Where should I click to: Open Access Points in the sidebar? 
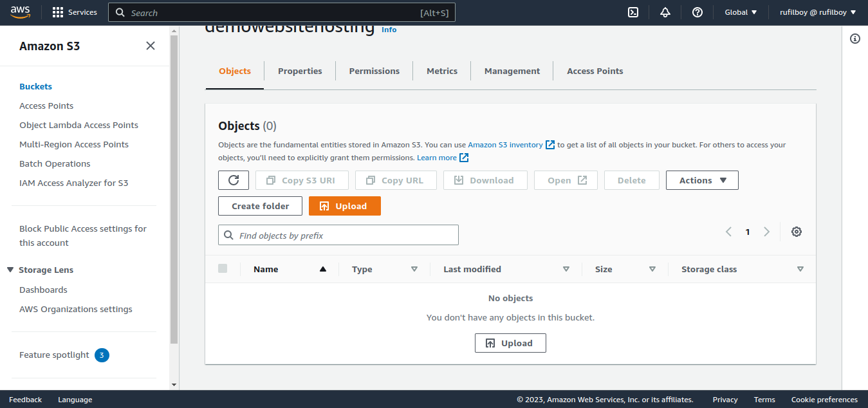(46, 106)
